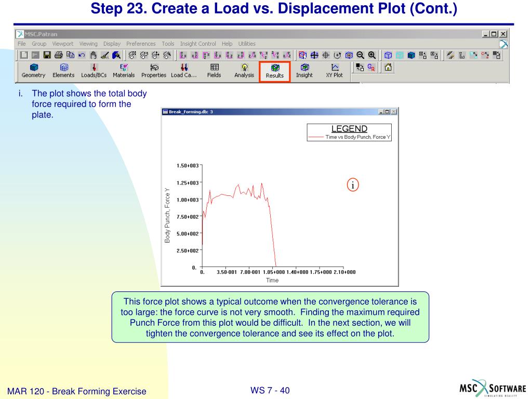Open the Display menu

112,44
